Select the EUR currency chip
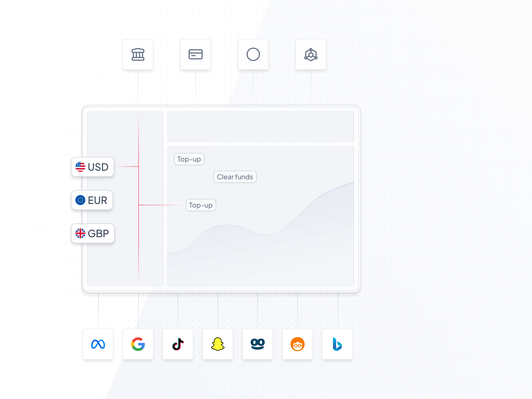532x399 pixels. [92, 200]
